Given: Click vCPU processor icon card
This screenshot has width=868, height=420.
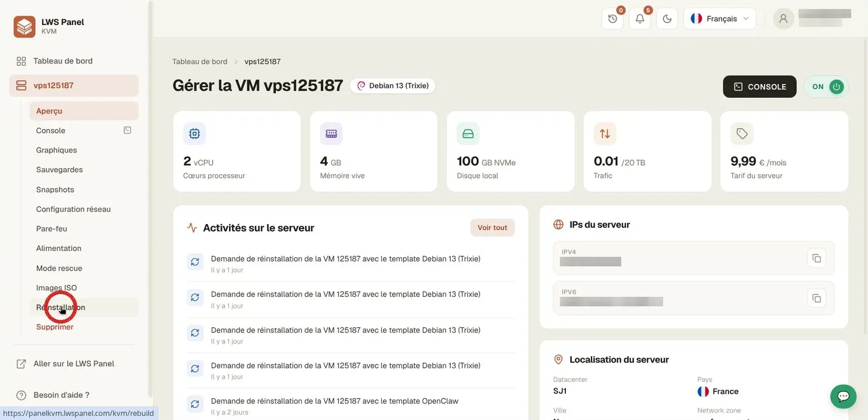Looking at the screenshot, I should point(194,133).
